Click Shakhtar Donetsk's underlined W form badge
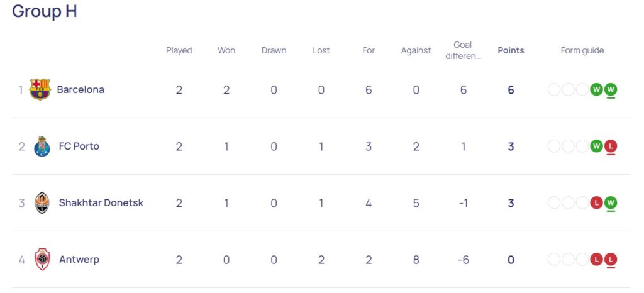The width and height of the screenshot is (644, 293). coord(611,202)
